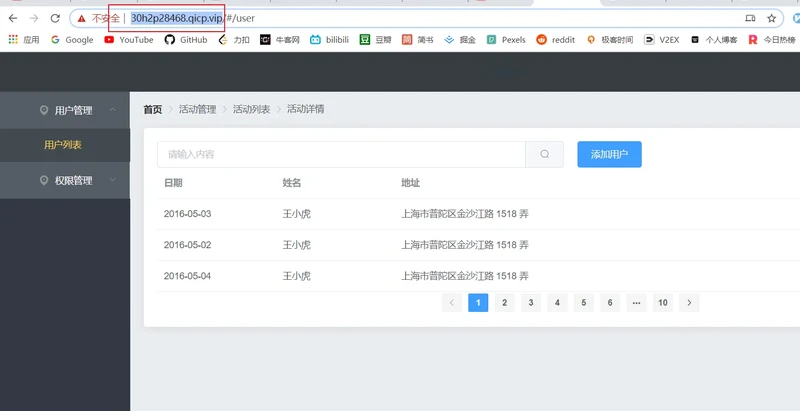
Task: Click the browser back arrow
Action: [x=13, y=18]
